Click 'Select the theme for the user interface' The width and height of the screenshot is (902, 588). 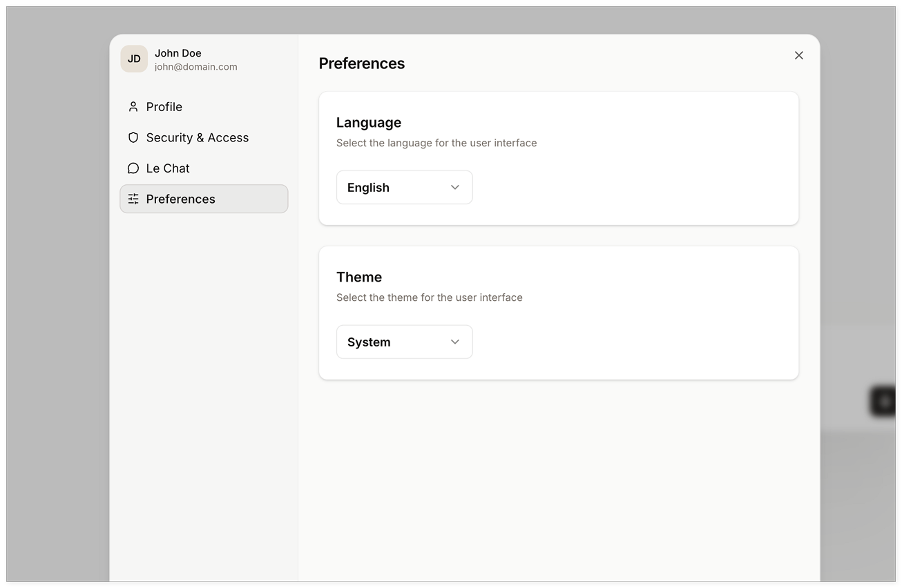(430, 297)
